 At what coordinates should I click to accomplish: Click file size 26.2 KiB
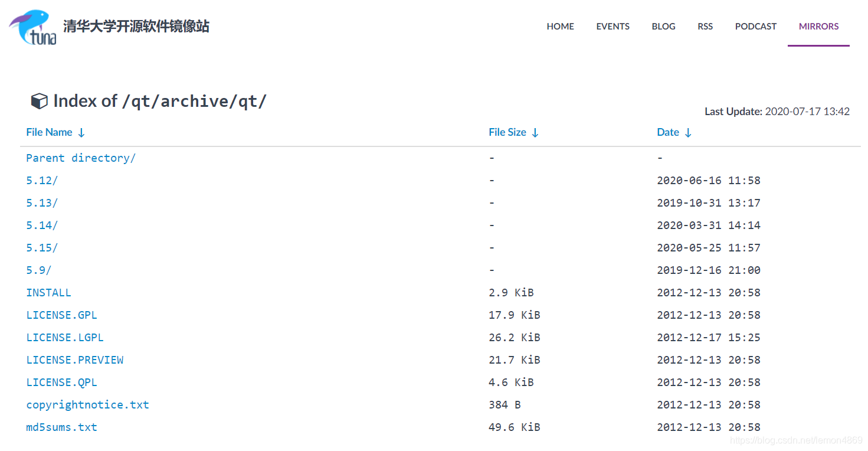pos(515,338)
